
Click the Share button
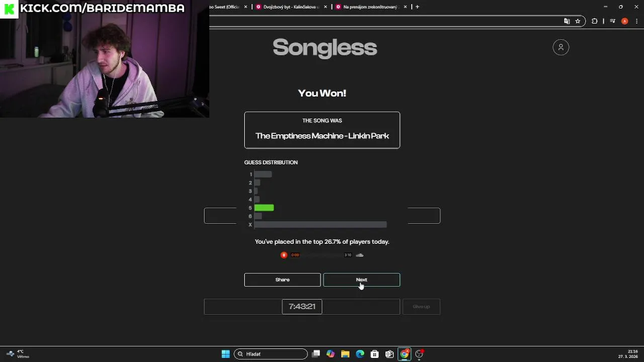tap(282, 280)
